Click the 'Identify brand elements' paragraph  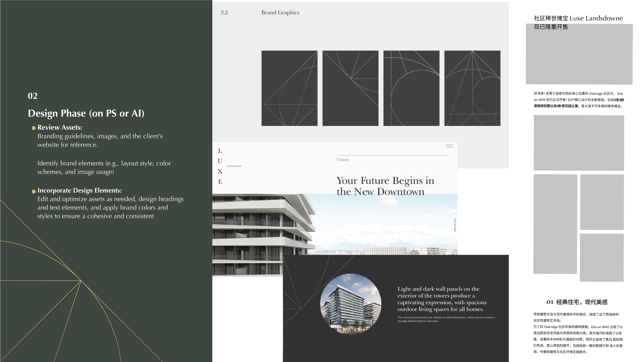pos(104,167)
